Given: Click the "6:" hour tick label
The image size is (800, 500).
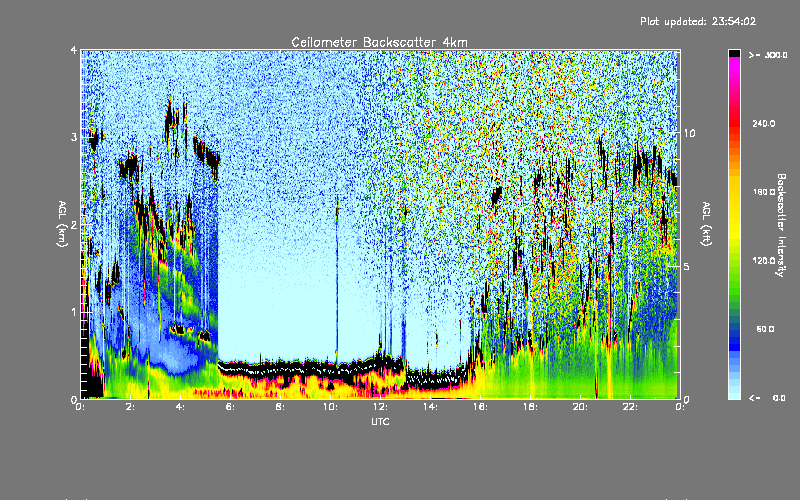Looking at the screenshot, I should pos(230,407).
